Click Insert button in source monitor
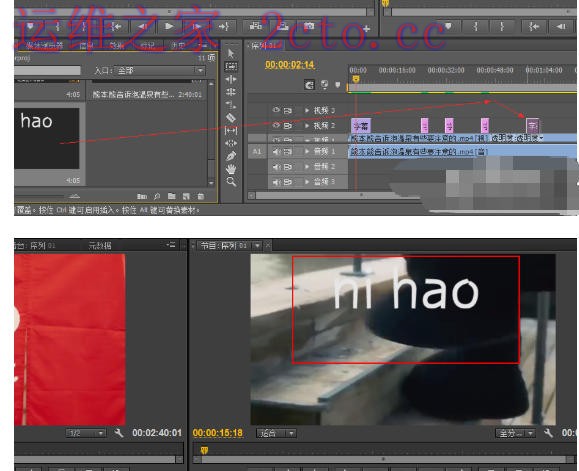The image size is (579, 471). pyautogui.click(x=256, y=27)
